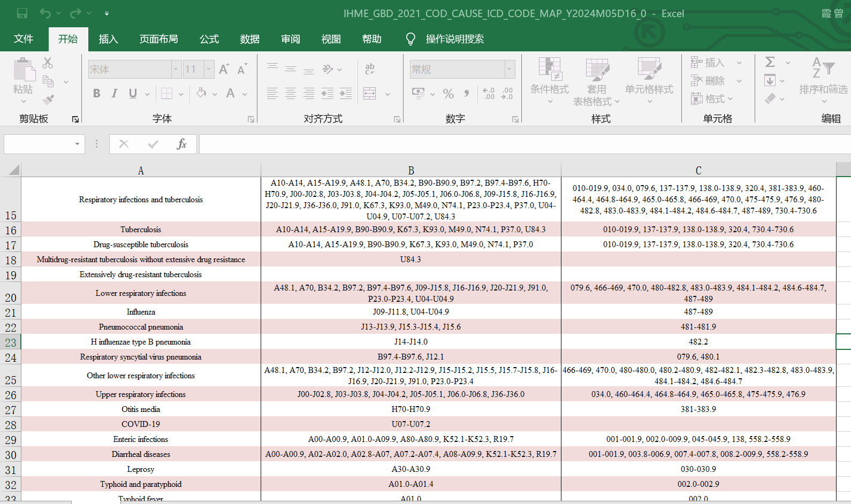The height and width of the screenshot is (504, 851).
Task: Apply percent style number format
Action: tap(448, 94)
